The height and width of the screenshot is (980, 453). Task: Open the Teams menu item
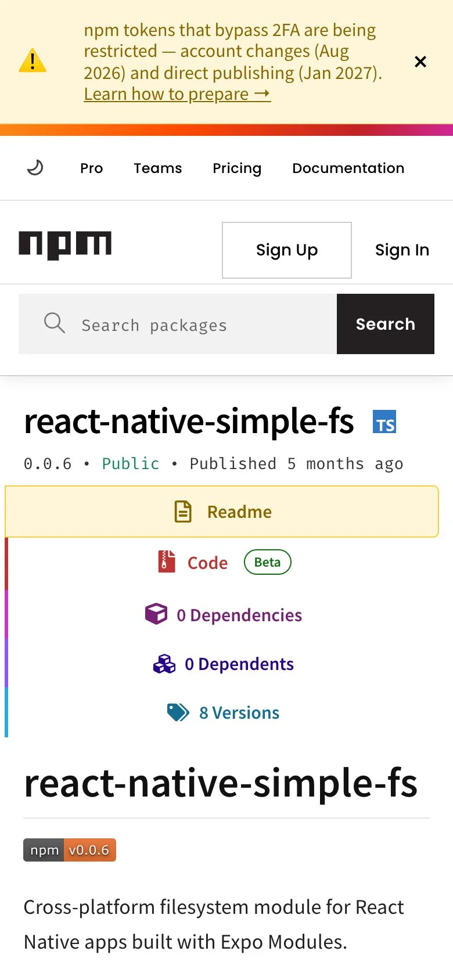158,168
